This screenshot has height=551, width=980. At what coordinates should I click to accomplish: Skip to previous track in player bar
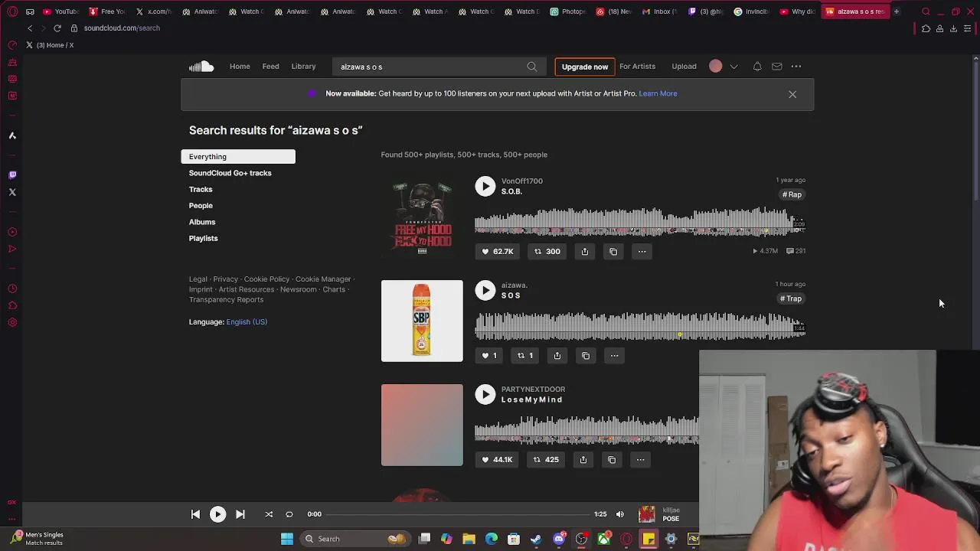[x=195, y=514]
